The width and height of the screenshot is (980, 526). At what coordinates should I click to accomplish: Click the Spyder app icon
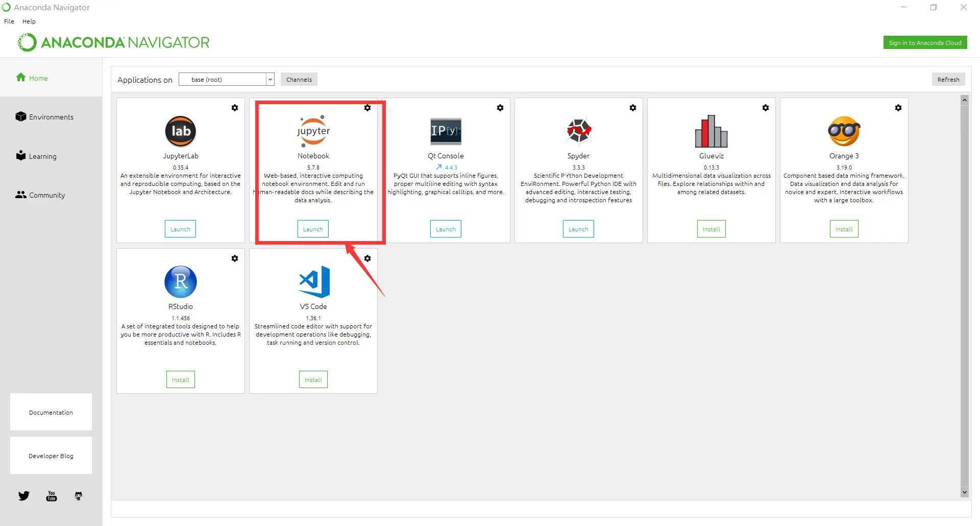point(579,131)
